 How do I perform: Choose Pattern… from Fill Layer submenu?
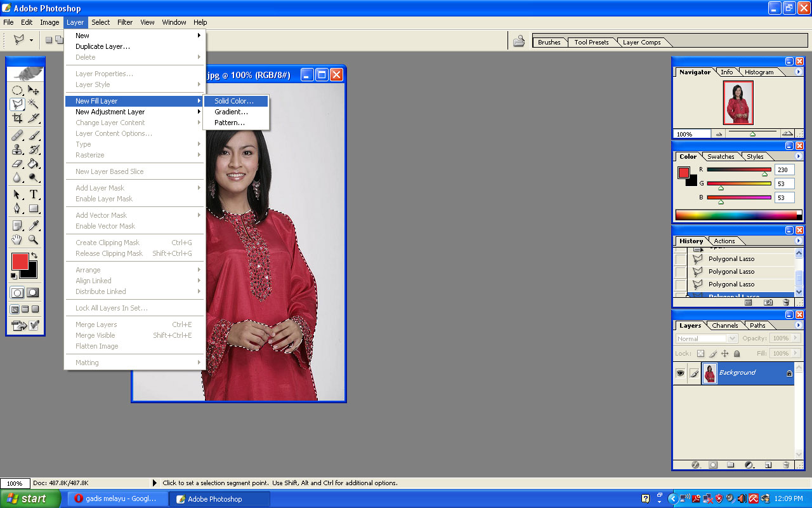[236, 123]
